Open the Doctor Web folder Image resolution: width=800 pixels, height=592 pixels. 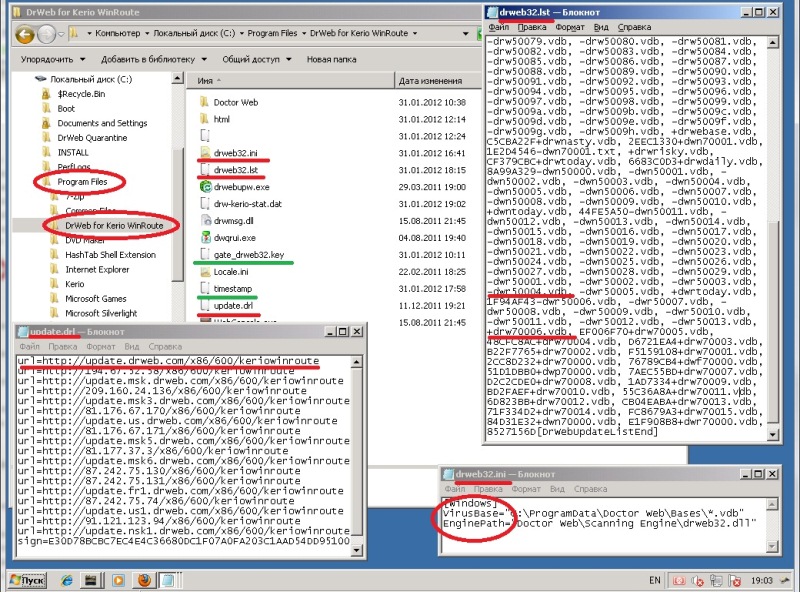pyautogui.click(x=236, y=102)
